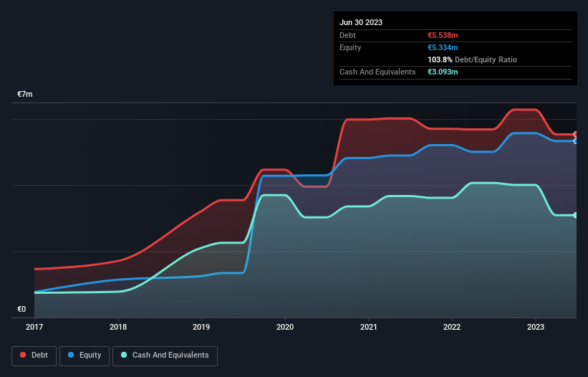588x377 pixels.
Task: Click the 103.8% Debt/Equity Ratio text
Action: [472, 59]
